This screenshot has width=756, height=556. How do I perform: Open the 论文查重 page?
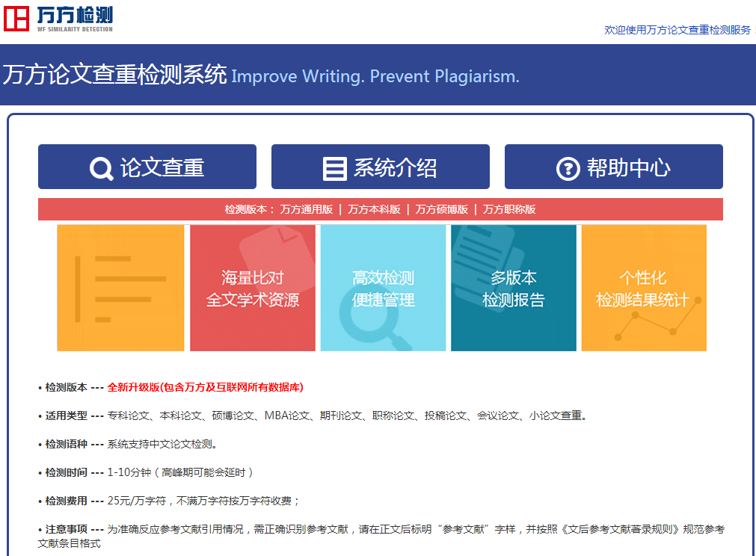click(x=147, y=167)
